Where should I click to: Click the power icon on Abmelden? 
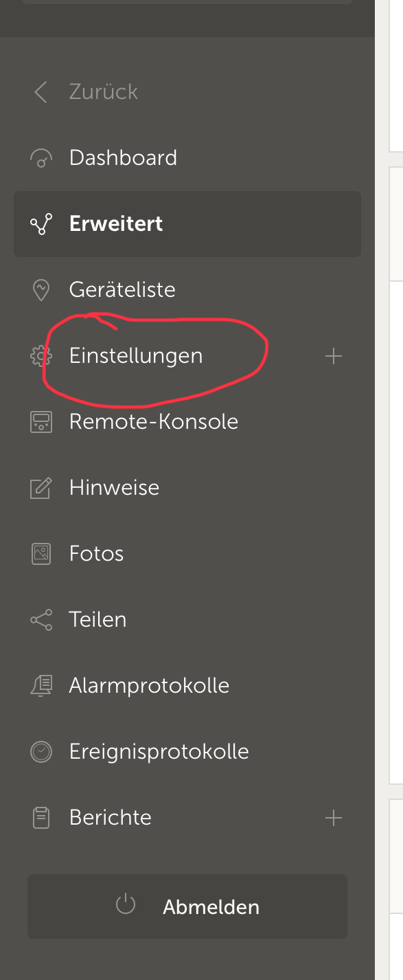[126, 905]
